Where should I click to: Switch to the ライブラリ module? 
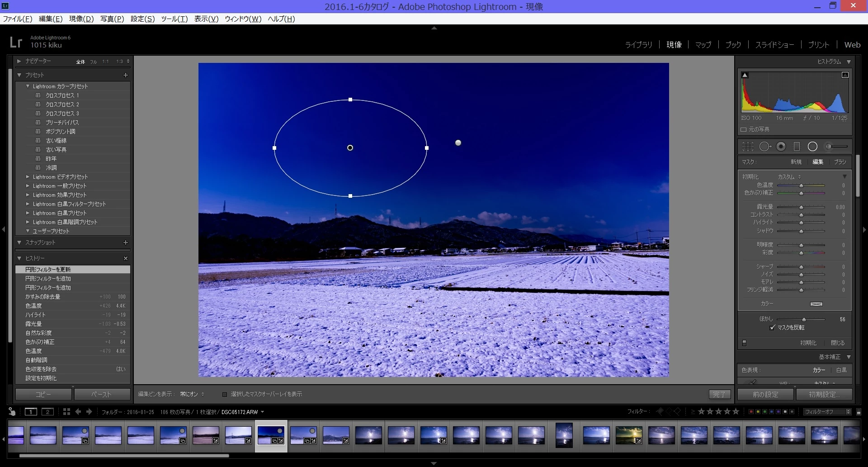tap(638, 45)
